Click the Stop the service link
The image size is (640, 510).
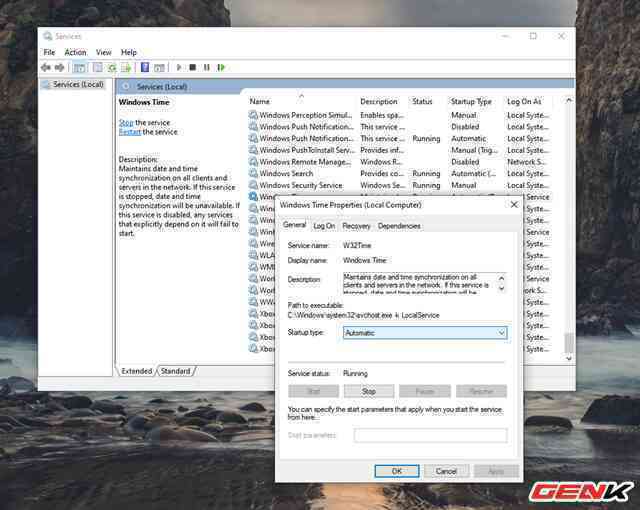(126, 123)
